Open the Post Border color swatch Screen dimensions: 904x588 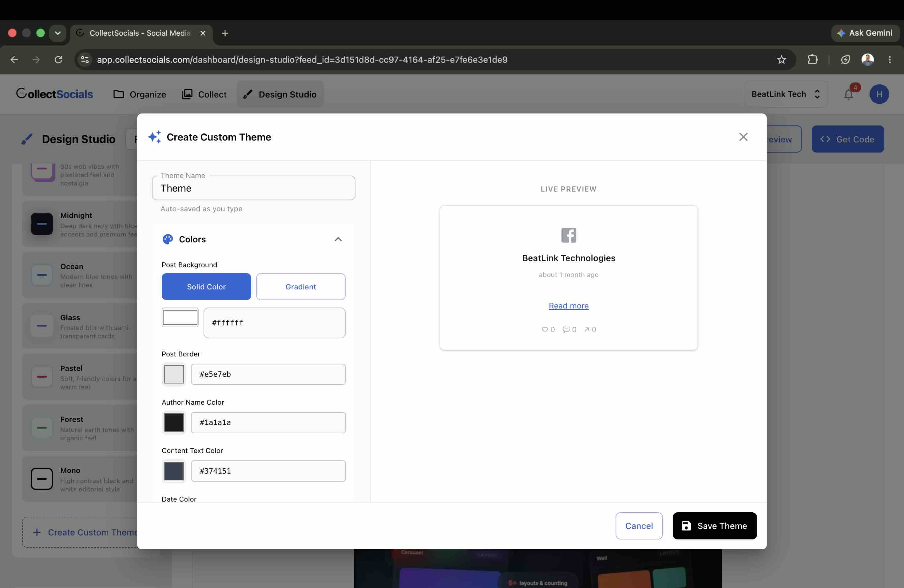174,375
